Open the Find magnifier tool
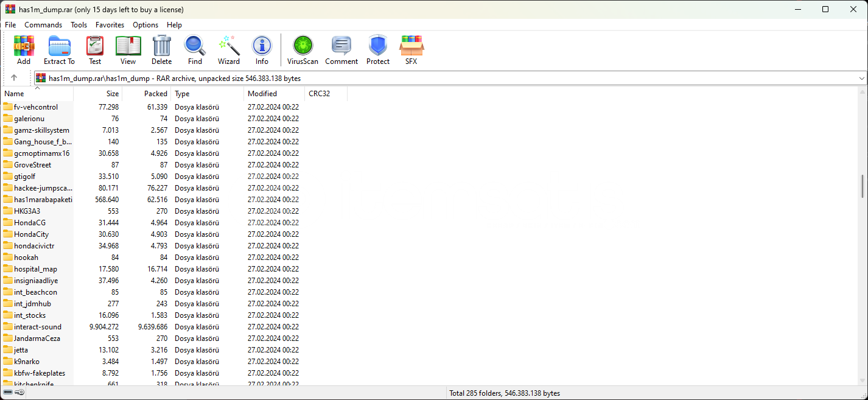This screenshot has width=868, height=400. [x=195, y=49]
